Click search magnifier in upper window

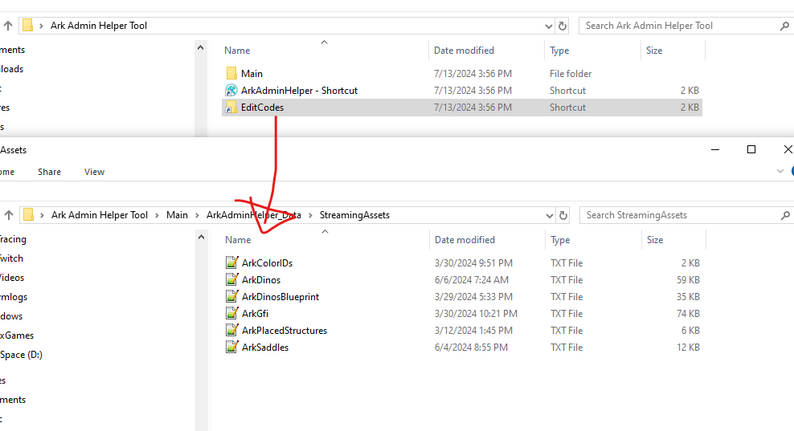click(784, 26)
